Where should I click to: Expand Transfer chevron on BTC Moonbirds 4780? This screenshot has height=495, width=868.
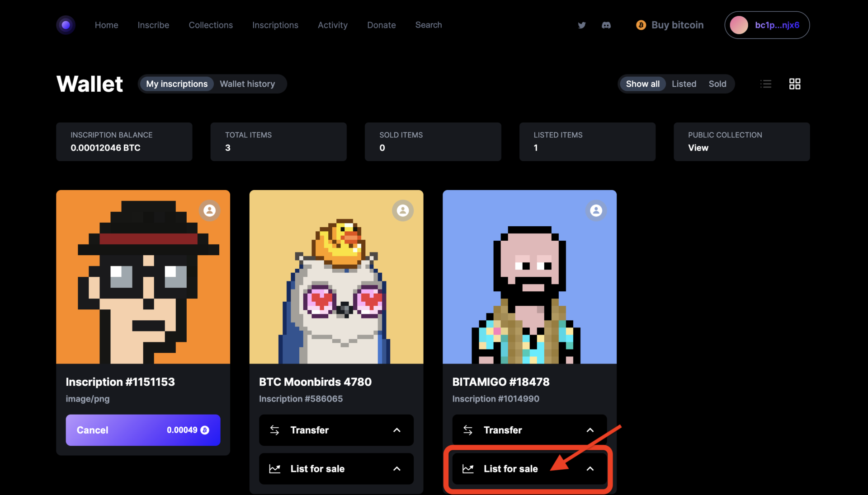click(x=397, y=430)
